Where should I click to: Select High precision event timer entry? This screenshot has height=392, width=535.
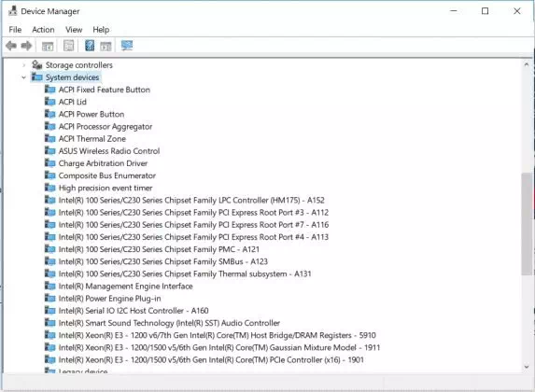click(x=106, y=188)
